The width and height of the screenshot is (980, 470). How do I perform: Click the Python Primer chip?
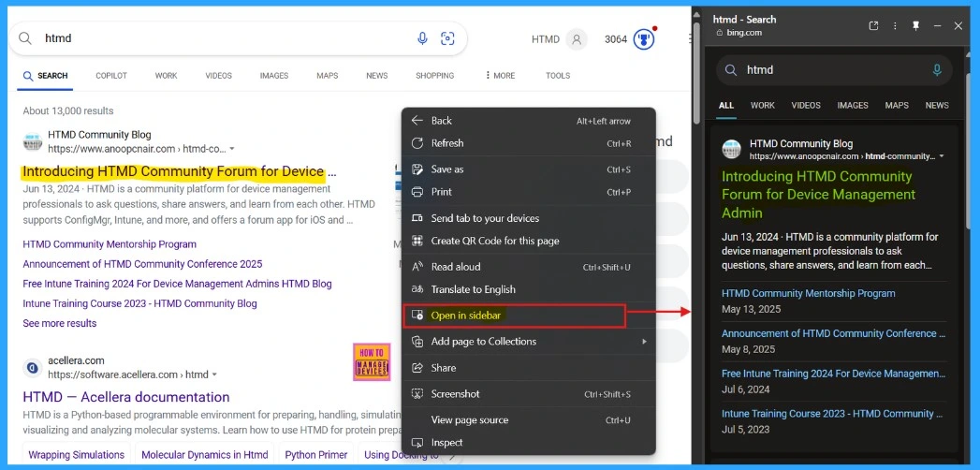click(316, 455)
